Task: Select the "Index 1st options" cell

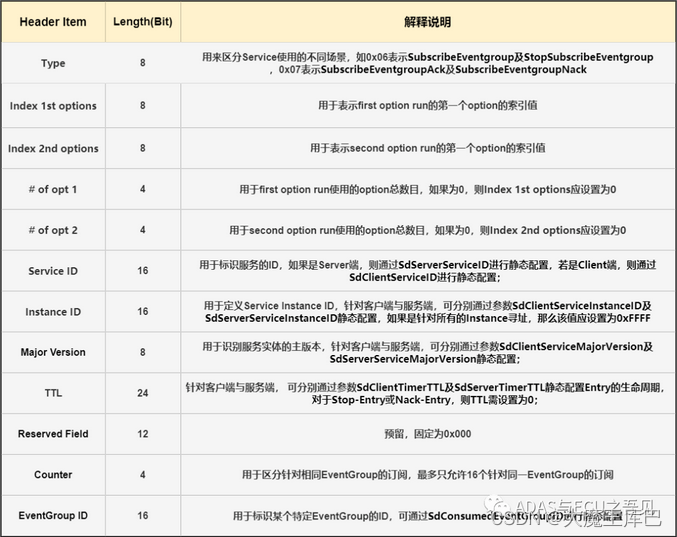Action: 53,106
